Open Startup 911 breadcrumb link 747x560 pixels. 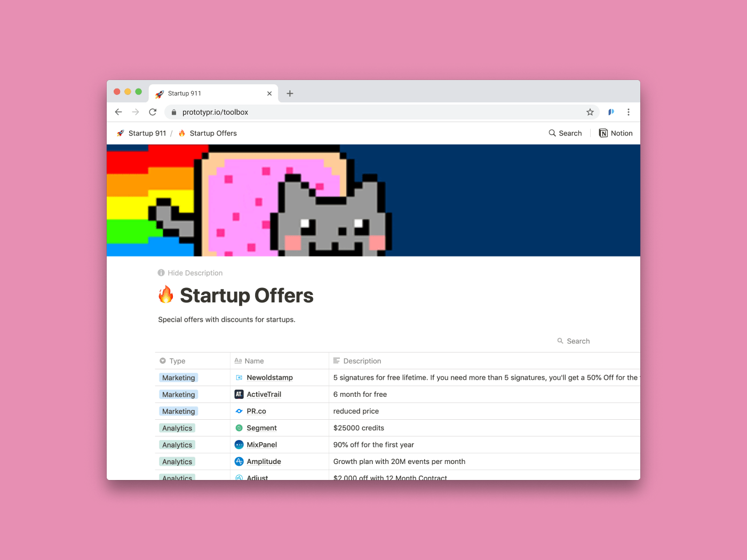click(x=141, y=133)
